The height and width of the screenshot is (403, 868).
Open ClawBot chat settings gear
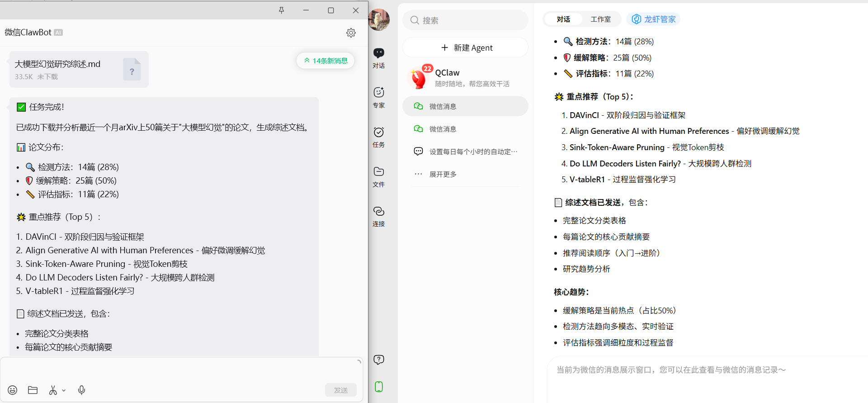coord(351,33)
